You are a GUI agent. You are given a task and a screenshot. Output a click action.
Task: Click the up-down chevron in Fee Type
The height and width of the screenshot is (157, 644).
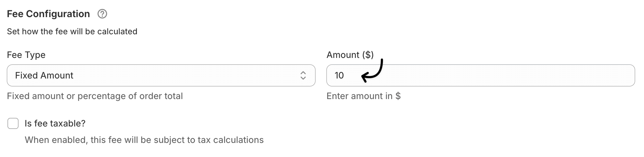click(x=303, y=75)
